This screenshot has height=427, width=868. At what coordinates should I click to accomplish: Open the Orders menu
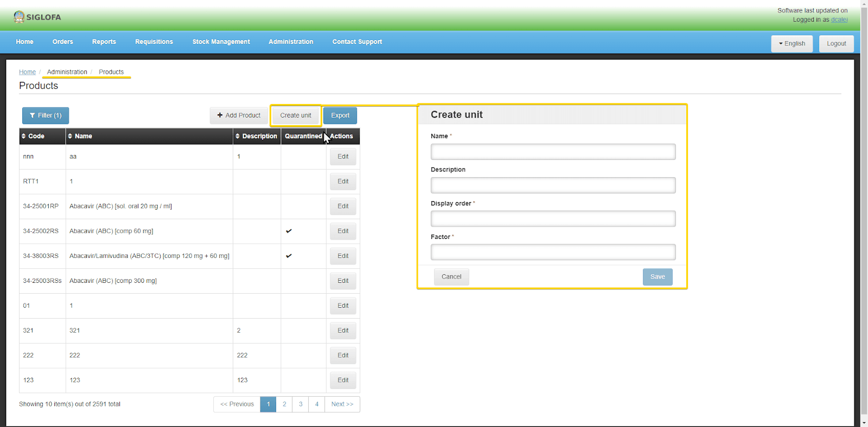63,42
